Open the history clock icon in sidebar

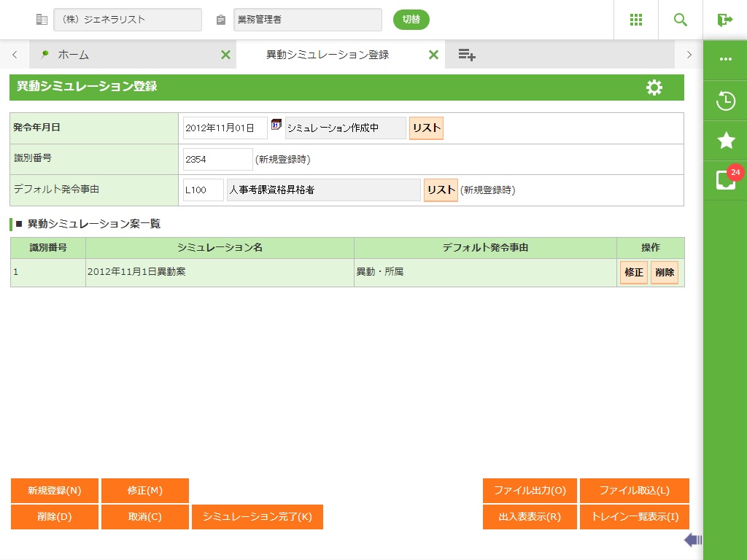(725, 101)
